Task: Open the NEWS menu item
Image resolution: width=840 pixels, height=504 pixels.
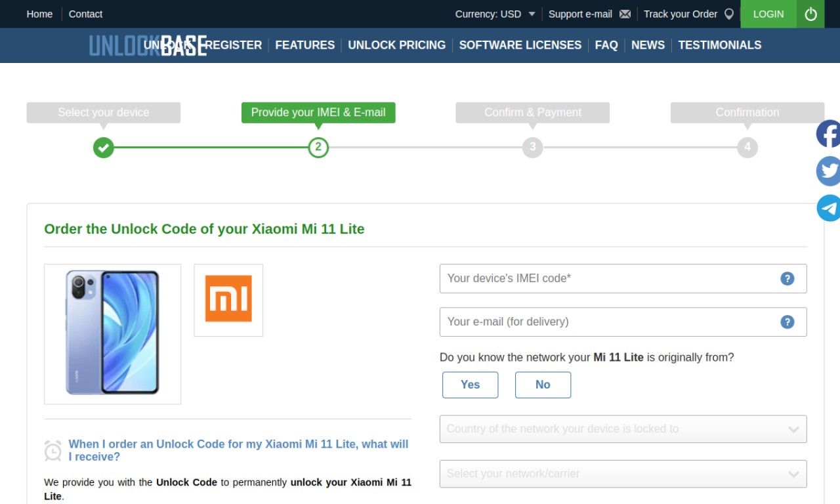Action: [x=648, y=45]
